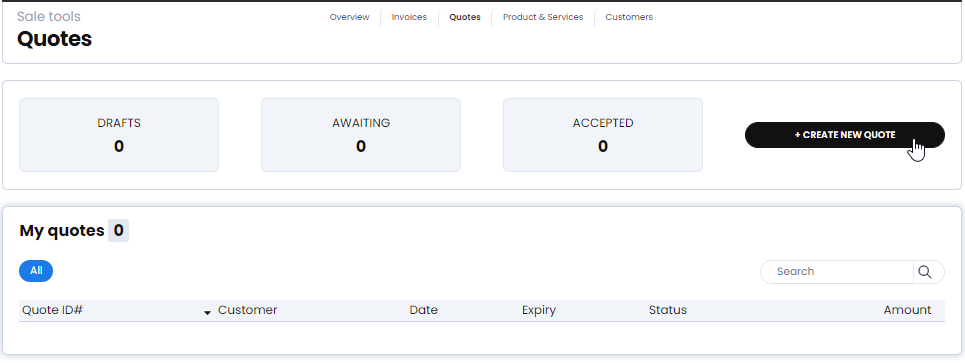Open the Overview tab
Viewport: 965px width, 363px height.
[x=350, y=17]
